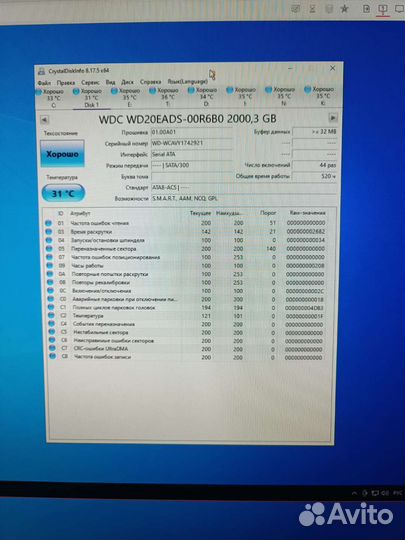
Task: Click the status icon of attribute 0B
Action: point(50,282)
